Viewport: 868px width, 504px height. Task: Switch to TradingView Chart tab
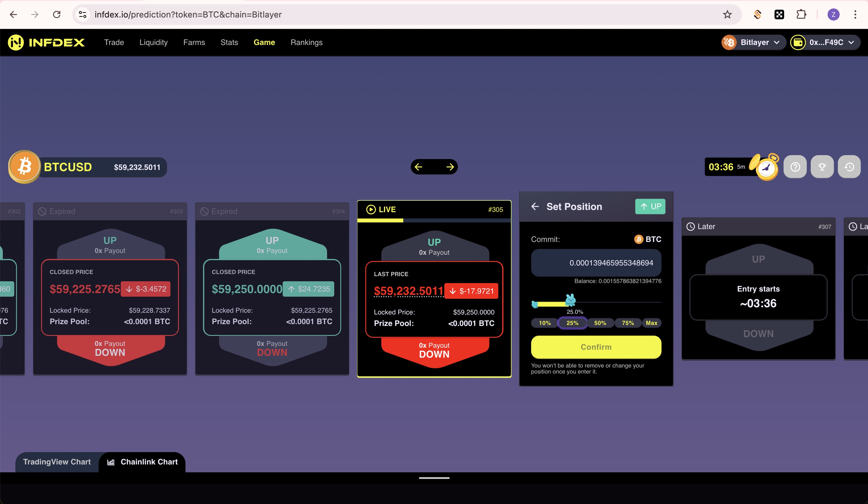click(x=57, y=462)
